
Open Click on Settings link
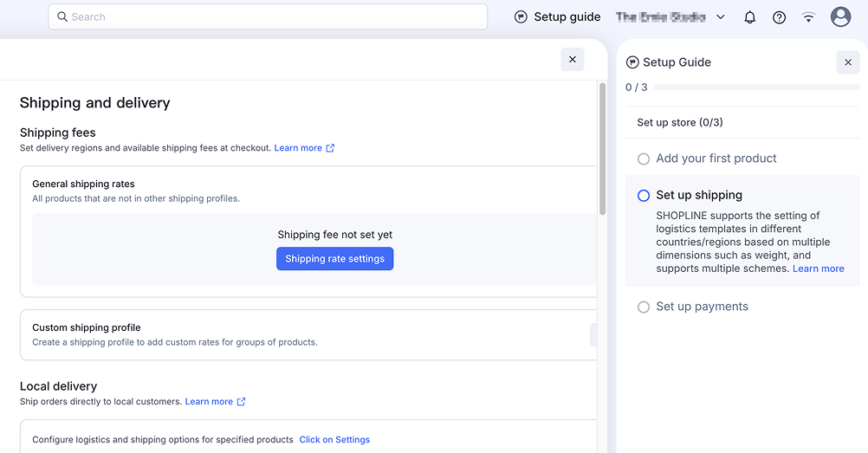(x=334, y=440)
